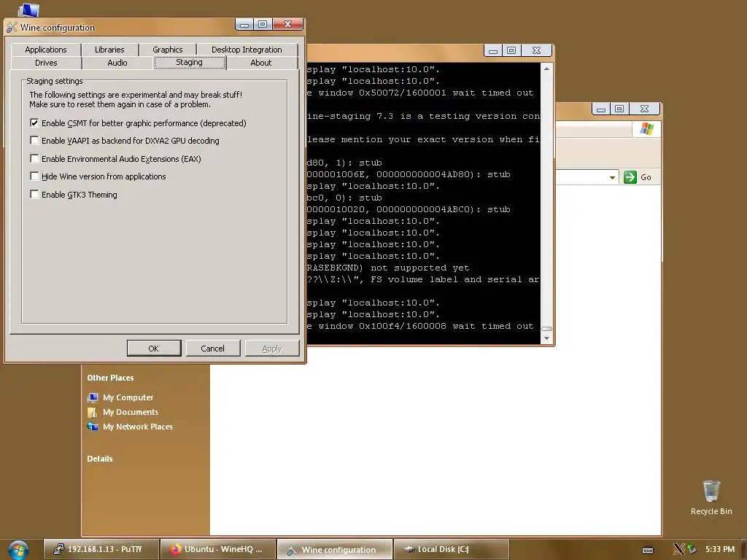Enable GTK3 Theming checkbox
This screenshot has height=560, width=747.
pyautogui.click(x=34, y=194)
